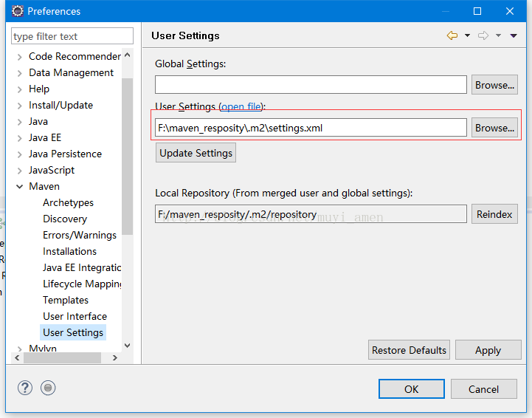Click the Global Settings input field
Screen dimensions: 532x418
coord(311,85)
